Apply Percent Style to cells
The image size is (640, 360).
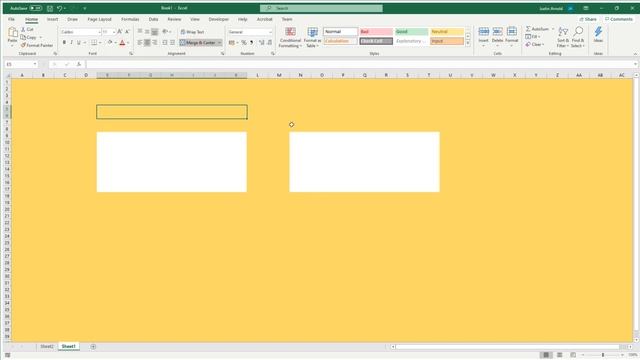pyautogui.click(x=244, y=42)
